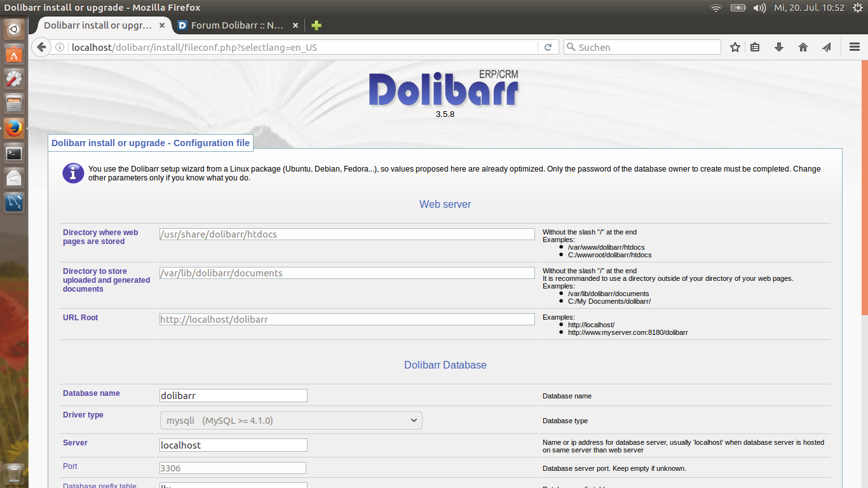868x488 pixels.
Task: Click the example path /var/www/dolibarr/htdocs
Action: click(x=606, y=247)
